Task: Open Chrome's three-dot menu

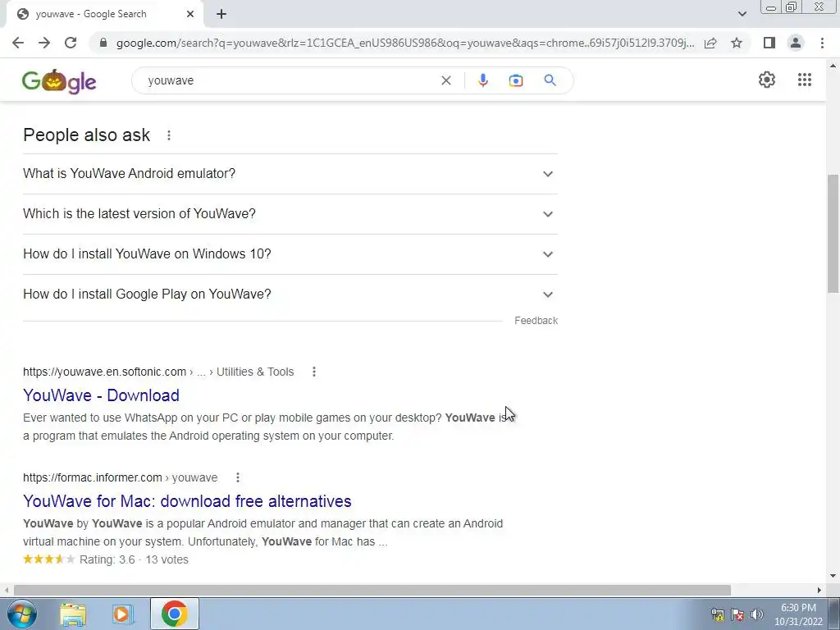Action: click(x=822, y=43)
